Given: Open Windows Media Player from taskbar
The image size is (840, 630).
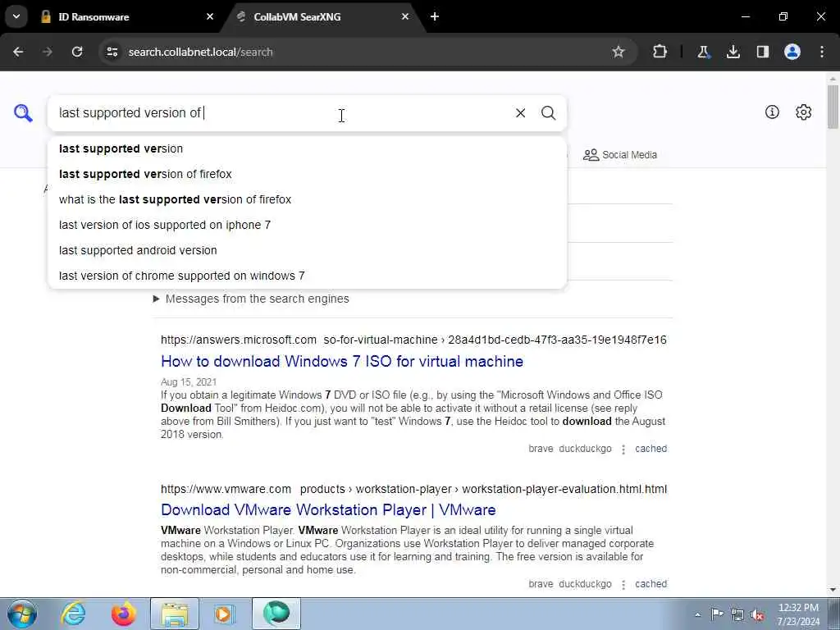Looking at the screenshot, I should pyautogui.click(x=225, y=614).
